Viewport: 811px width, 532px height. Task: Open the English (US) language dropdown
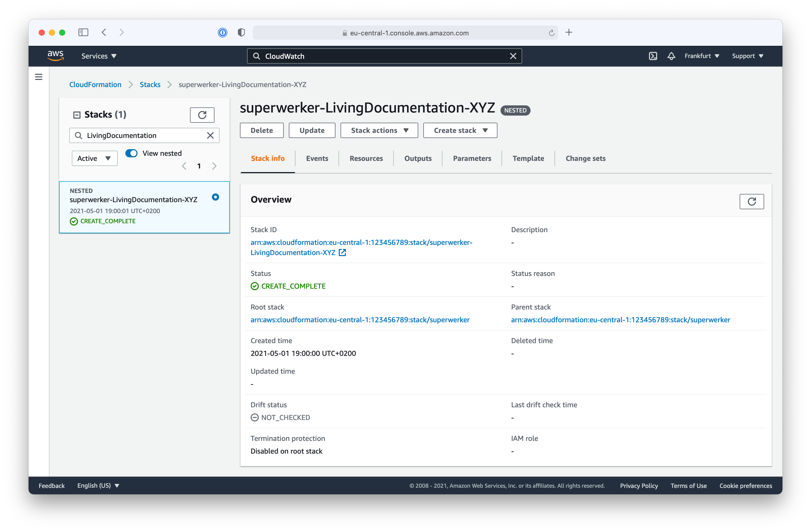98,485
